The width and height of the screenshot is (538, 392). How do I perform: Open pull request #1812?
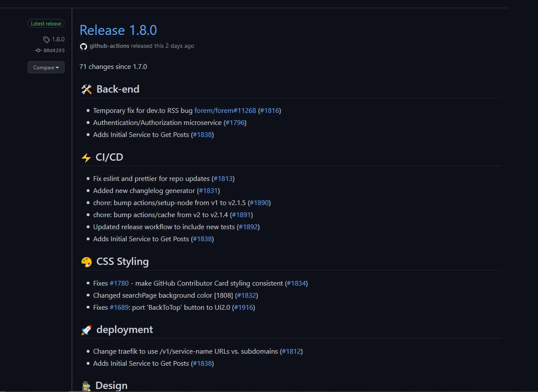click(291, 352)
